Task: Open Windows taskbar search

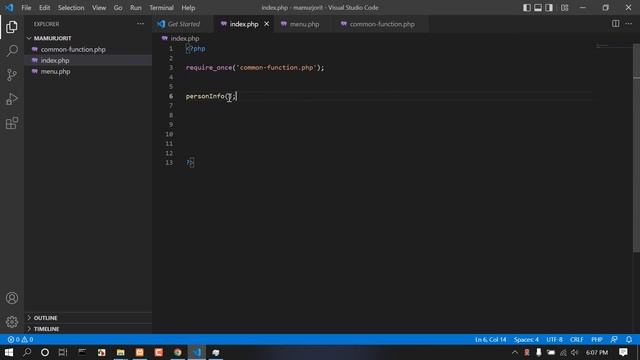Action: (x=27, y=352)
